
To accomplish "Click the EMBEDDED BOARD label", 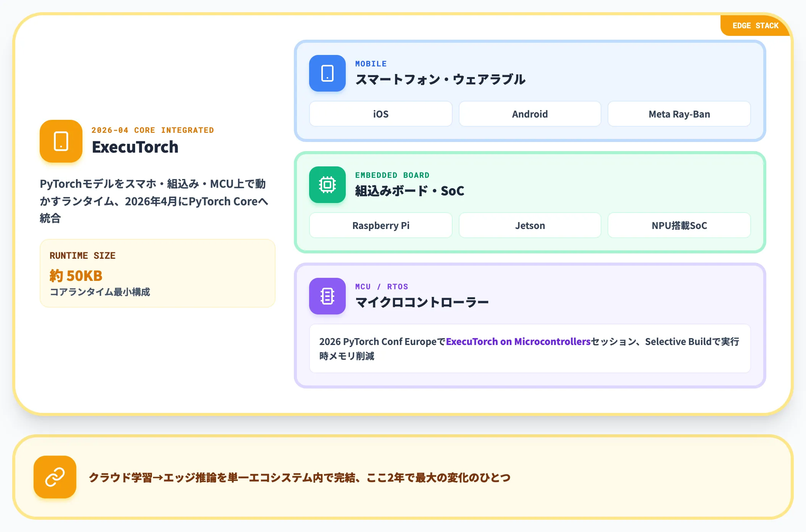I will (x=392, y=175).
